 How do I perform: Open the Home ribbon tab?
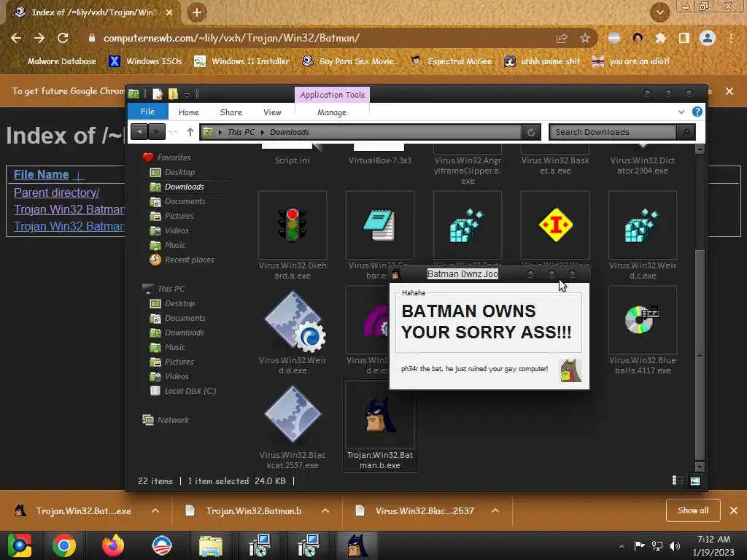189,112
